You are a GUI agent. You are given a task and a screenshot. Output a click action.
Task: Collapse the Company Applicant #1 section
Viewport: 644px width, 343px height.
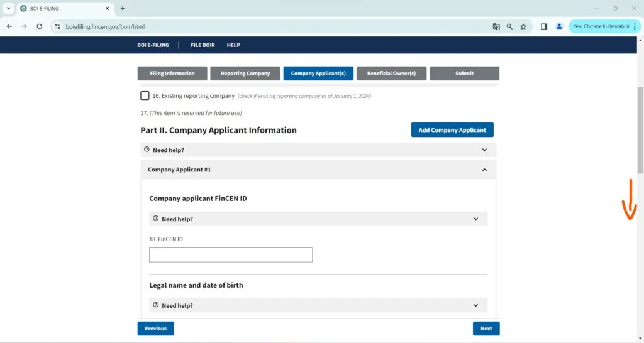coord(484,170)
